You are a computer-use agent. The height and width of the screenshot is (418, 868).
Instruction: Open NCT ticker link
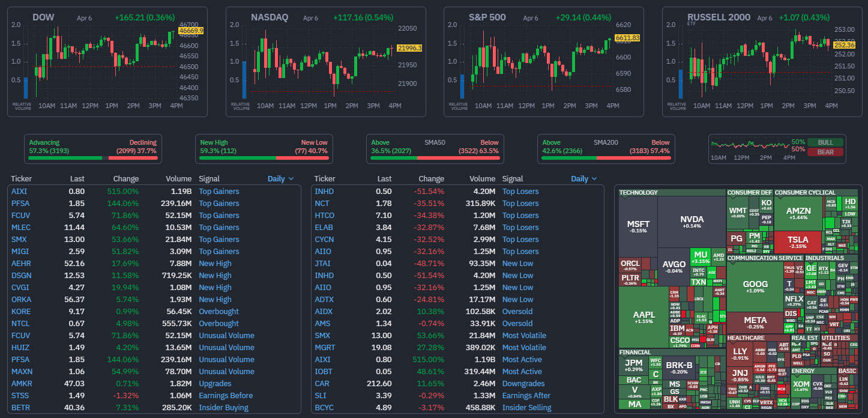click(322, 203)
